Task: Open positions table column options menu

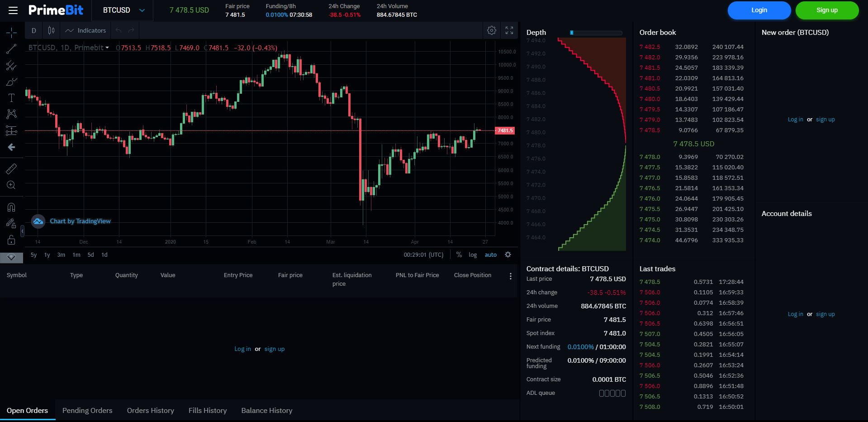Action: (511, 276)
